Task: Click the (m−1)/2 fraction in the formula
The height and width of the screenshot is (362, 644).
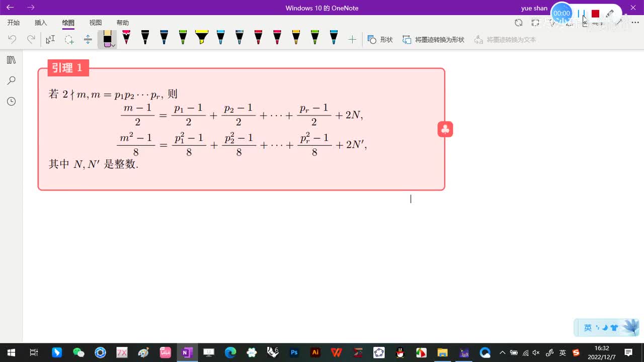Action: (x=137, y=115)
